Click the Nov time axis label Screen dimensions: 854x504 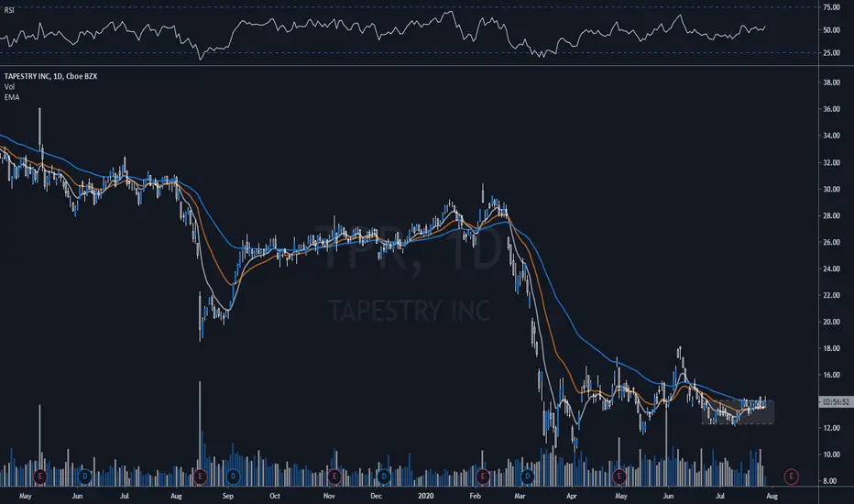[329, 496]
